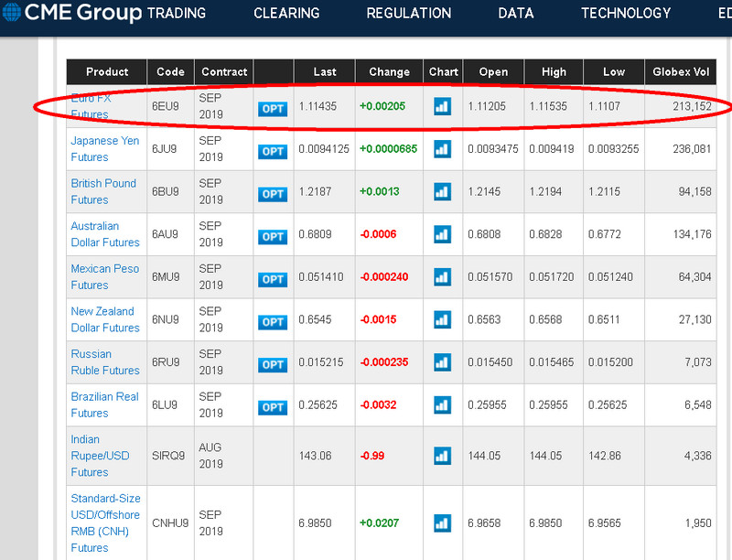Select low price 0.6511
This screenshot has width=732, height=560.
(x=604, y=319)
